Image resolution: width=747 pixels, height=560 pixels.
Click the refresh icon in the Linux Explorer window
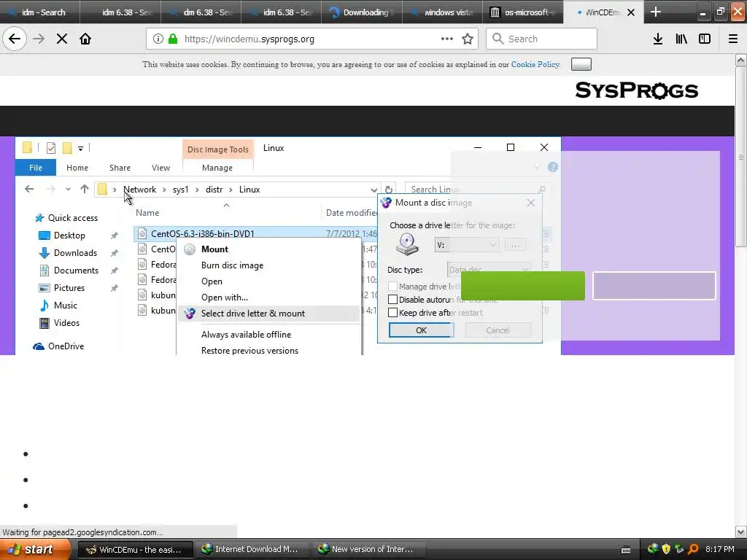tap(389, 190)
